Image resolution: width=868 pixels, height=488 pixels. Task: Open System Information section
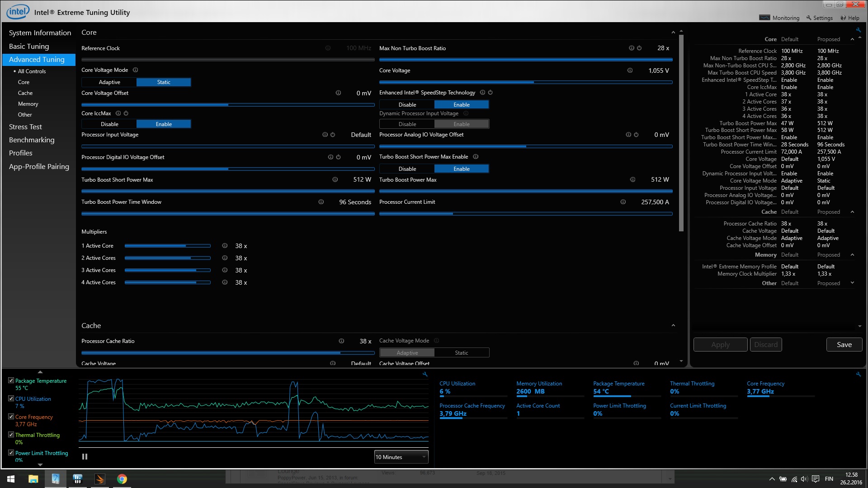[x=40, y=33]
